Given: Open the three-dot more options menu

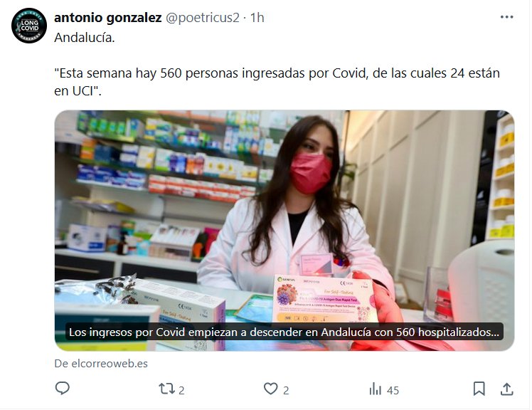Looking at the screenshot, I should (506, 17).
